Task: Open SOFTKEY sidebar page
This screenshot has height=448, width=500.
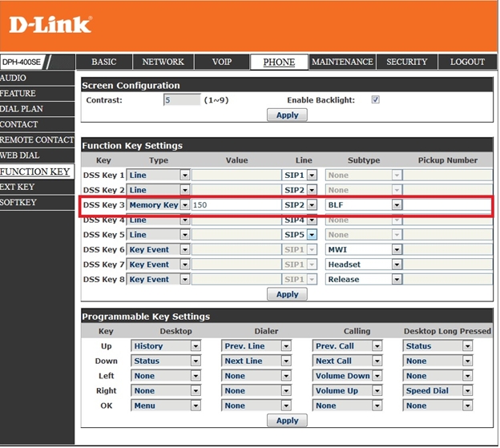Action: click(18, 202)
